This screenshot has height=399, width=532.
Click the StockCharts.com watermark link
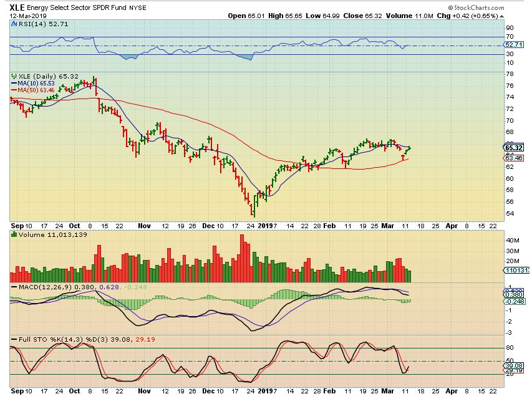[x=476, y=7]
